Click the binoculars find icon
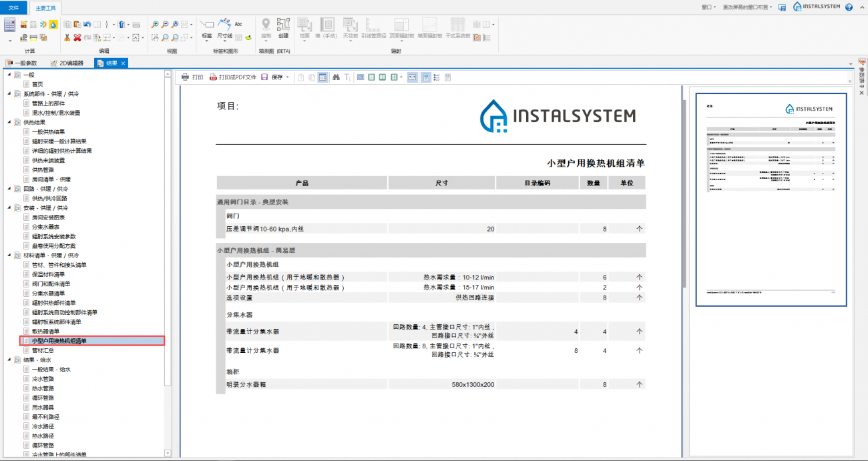 point(336,77)
